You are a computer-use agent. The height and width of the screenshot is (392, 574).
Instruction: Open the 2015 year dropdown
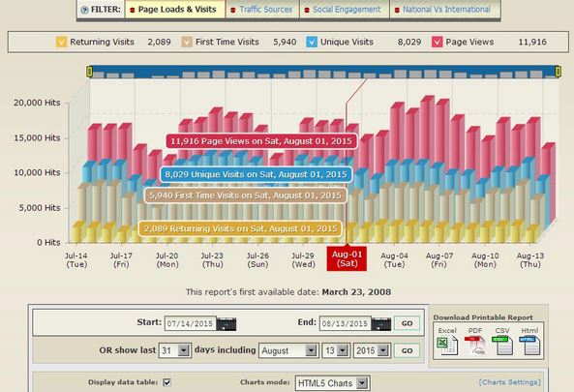pos(372,350)
